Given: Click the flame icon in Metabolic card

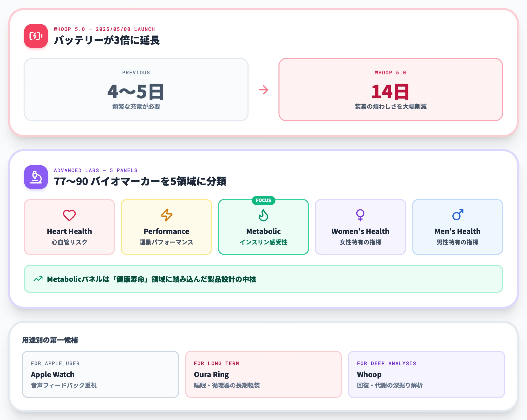Looking at the screenshot, I should pos(263,215).
